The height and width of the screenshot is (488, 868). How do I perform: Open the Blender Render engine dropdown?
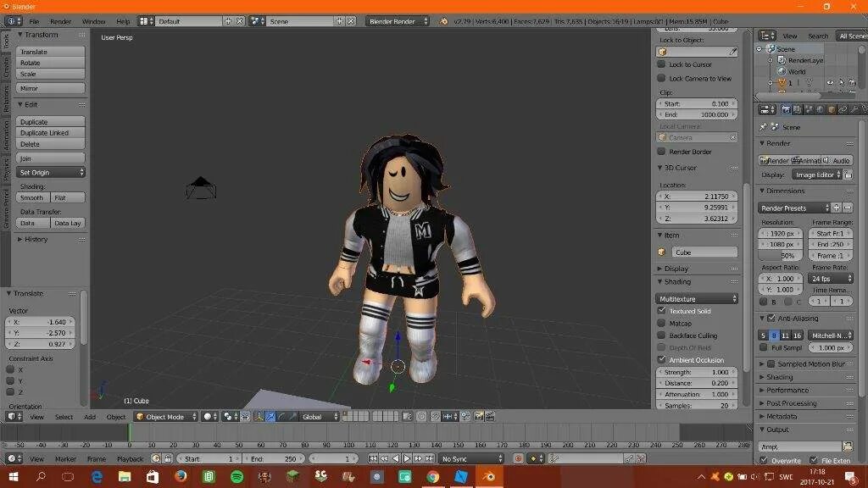[398, 21]
